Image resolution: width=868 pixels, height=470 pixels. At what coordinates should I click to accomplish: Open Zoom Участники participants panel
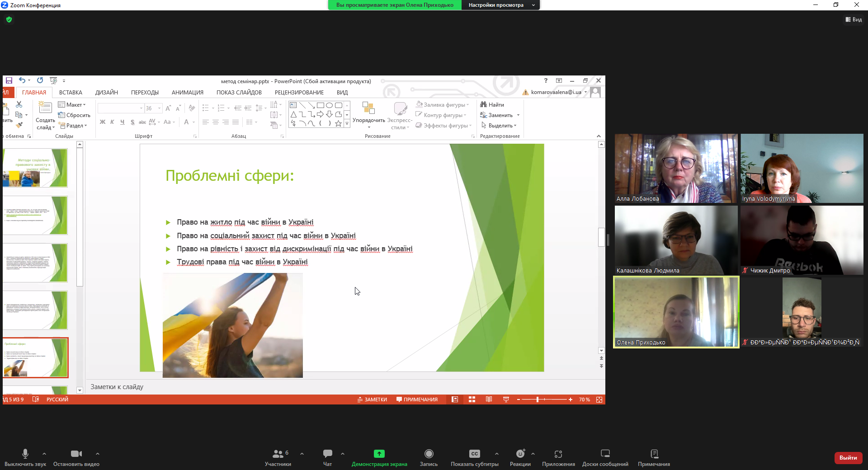278,457
